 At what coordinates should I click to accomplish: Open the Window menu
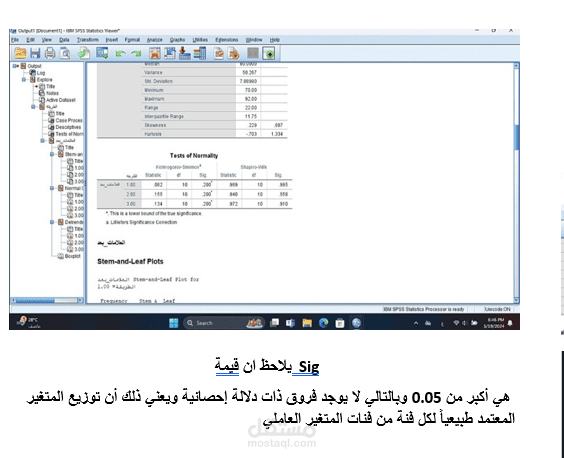click(254, 40)
